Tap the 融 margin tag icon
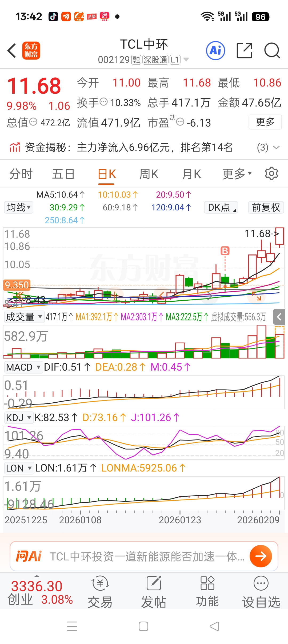 pos(136,60)
